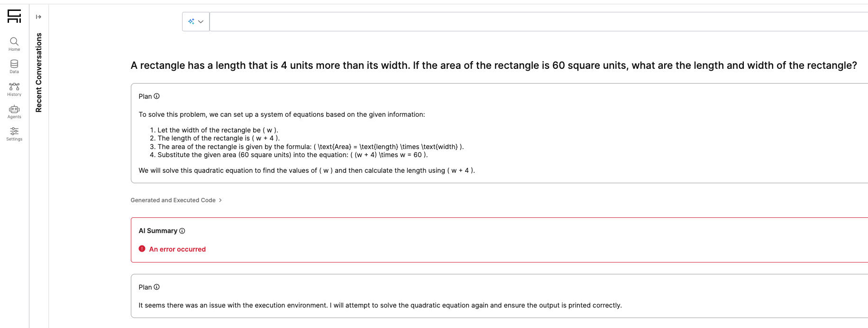
Task: Open the sparkle AI mode dropdown
Action: (x=196, y=22)
